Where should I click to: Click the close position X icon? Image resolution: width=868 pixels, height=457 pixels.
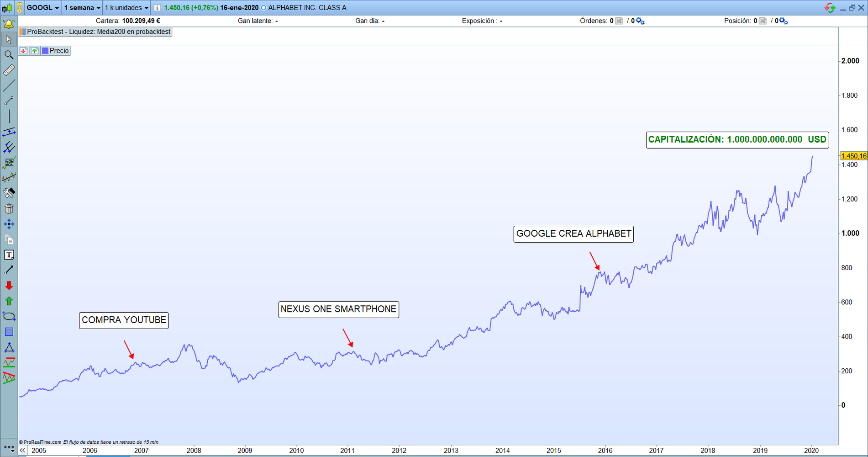763,21
